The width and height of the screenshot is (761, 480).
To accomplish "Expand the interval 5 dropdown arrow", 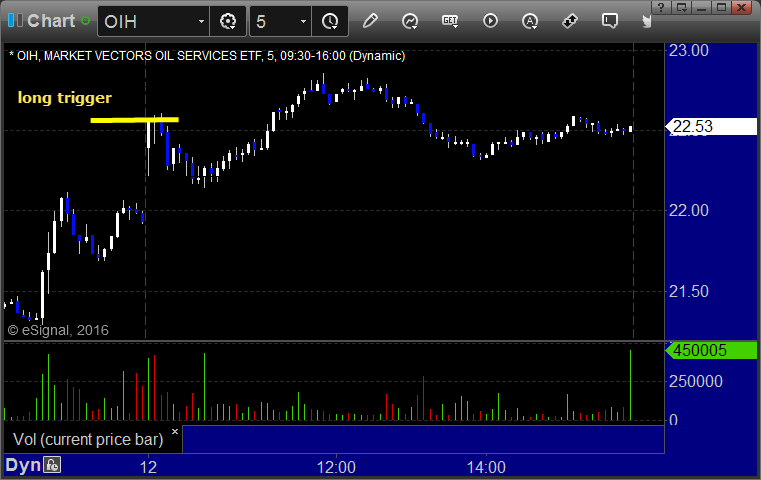I will pyautogui.click(x=303, y=21).
